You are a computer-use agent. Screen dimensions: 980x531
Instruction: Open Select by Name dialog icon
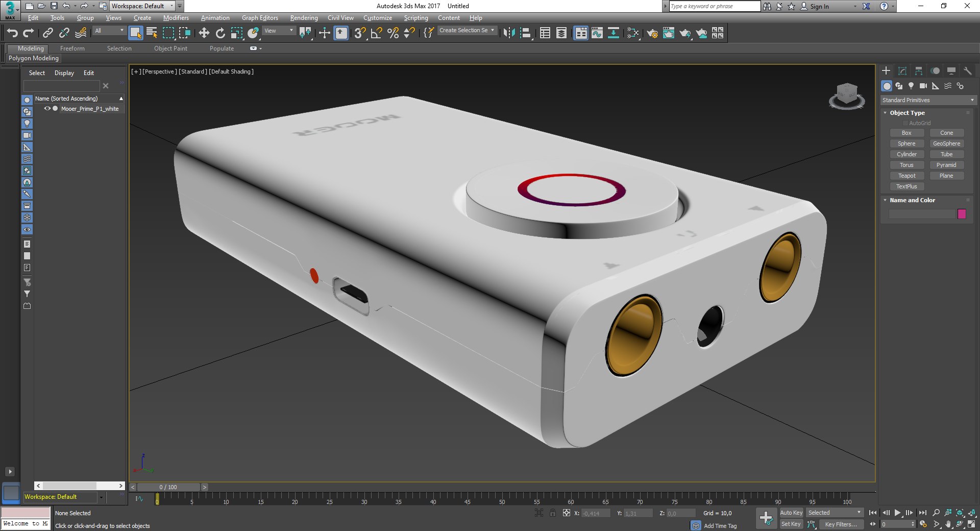click(152, 33)
